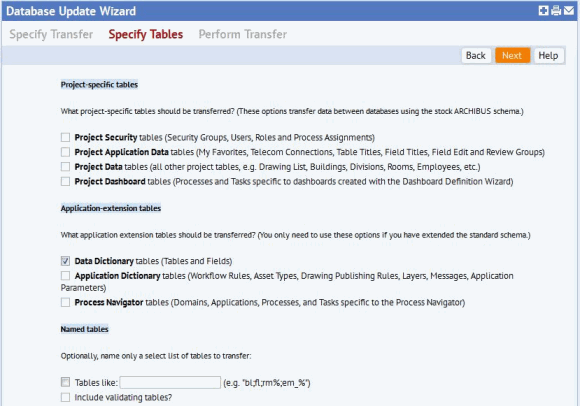Open the Perform Transfer step tab
This screenshot has height=406, width=580.
243,34
